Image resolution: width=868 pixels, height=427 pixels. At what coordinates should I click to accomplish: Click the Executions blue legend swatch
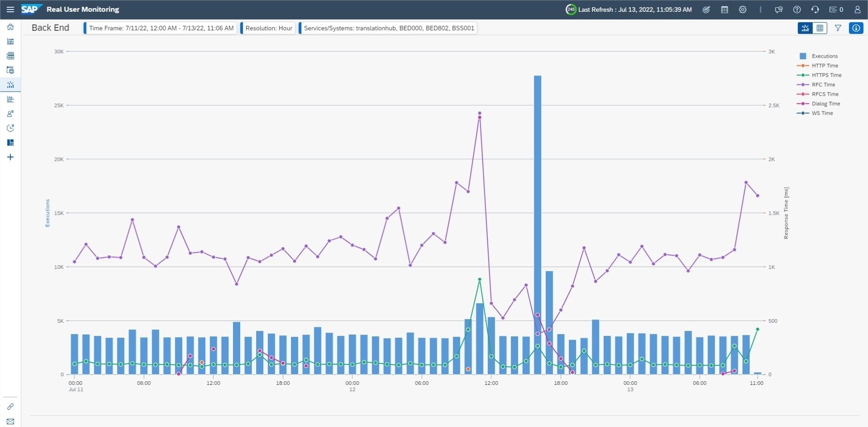(803, 56)
